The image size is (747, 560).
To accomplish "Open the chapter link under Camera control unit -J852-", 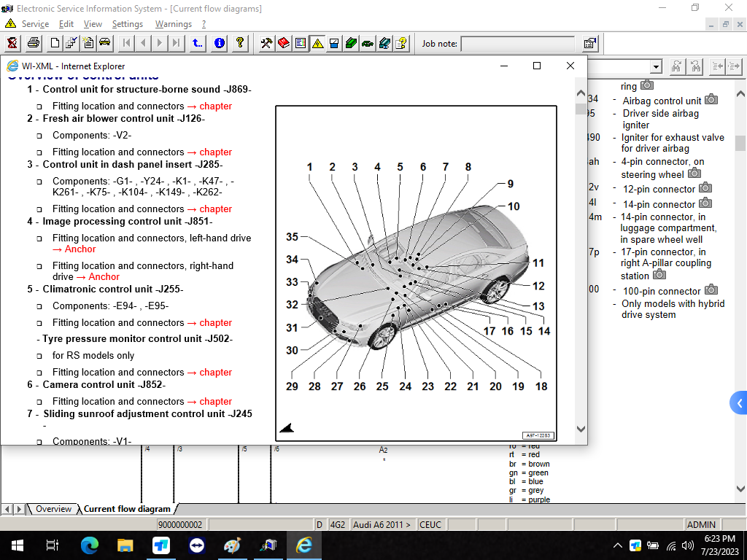I will [x=215, y=401].
